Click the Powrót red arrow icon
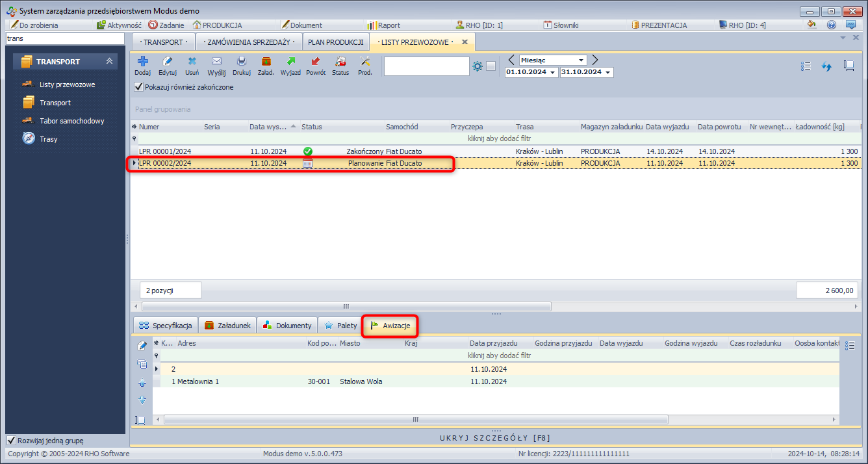Image resolution: width=868 pixels, height=464 pixels. [x=316, y=62]
